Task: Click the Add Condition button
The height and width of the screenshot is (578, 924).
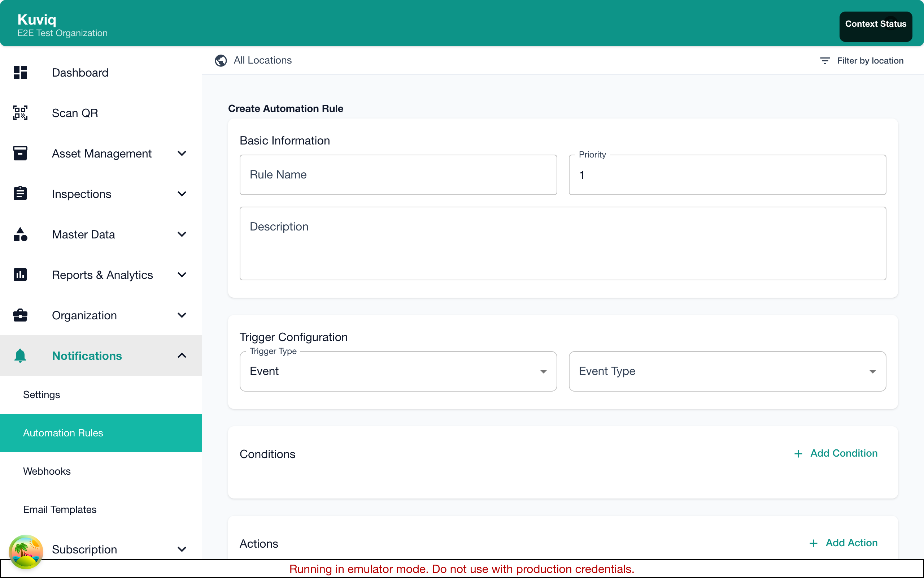Action: pyautogui.click(x=836, y=453)
